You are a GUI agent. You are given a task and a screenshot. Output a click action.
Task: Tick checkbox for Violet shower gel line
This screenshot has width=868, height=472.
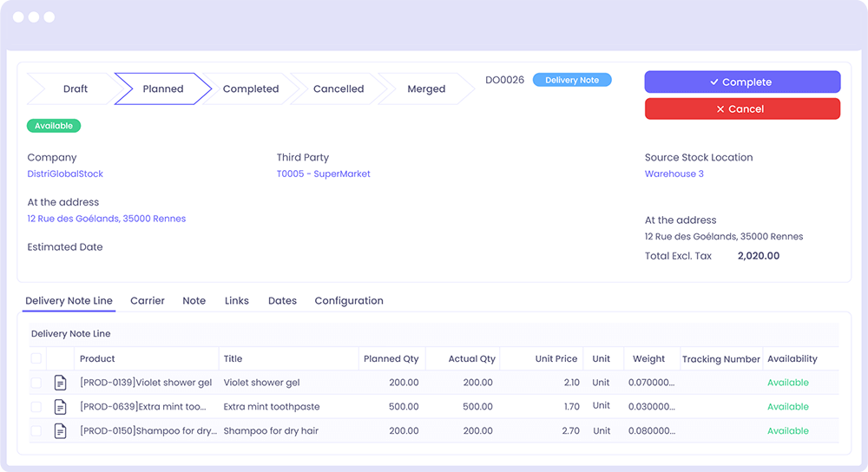(36, 383)
